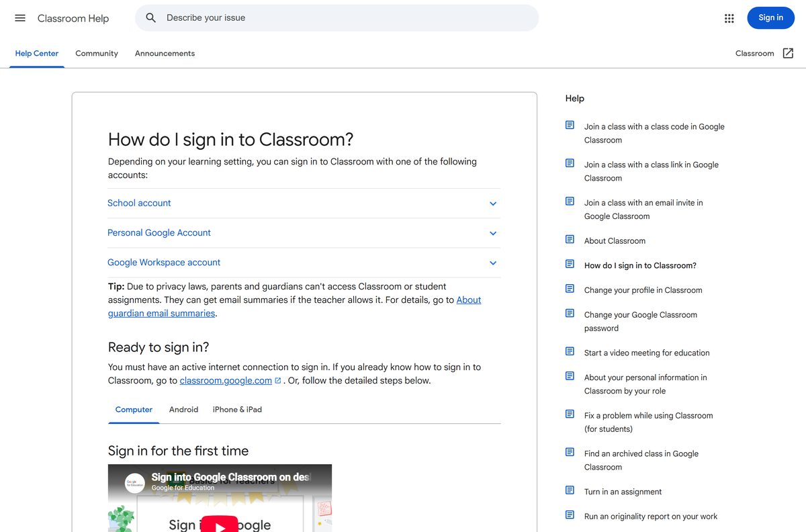The image size is (806, 532).
Task: Open Join a class with an email invite
Action: [643, 209]
